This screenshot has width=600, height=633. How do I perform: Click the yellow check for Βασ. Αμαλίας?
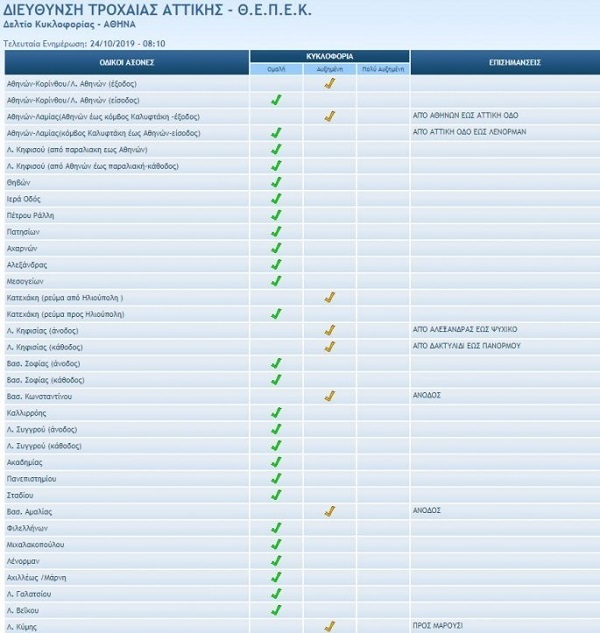click(x=329, y=511)
